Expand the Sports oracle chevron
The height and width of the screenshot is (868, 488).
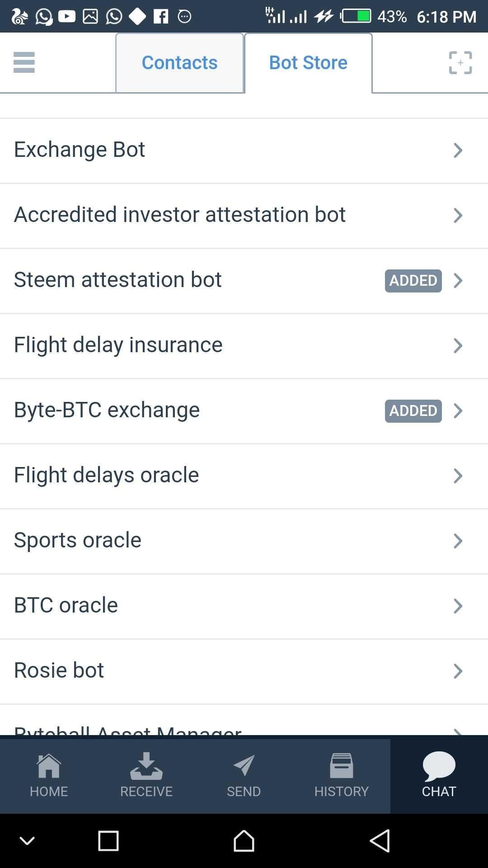point(458,541)
